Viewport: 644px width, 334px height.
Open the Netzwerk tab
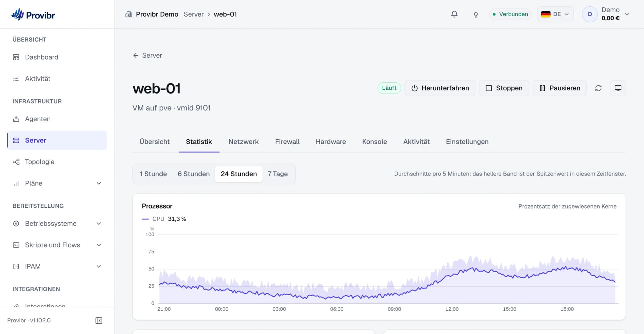tap(243, 142)
